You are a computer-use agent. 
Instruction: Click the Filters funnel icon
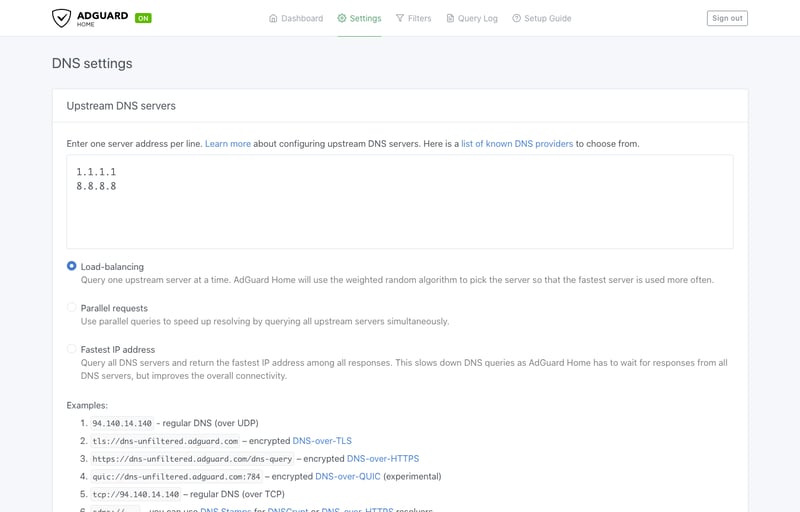400,18
